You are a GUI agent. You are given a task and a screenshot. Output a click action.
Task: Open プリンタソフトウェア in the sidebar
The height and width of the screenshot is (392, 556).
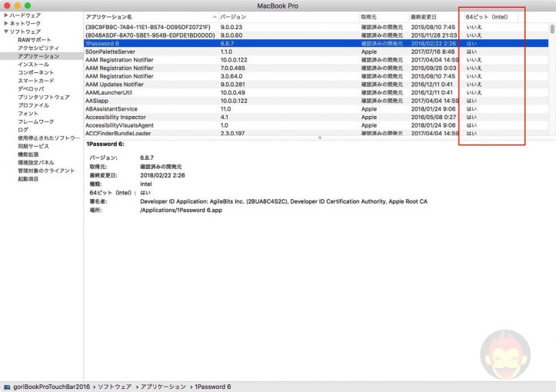point(44,97)
